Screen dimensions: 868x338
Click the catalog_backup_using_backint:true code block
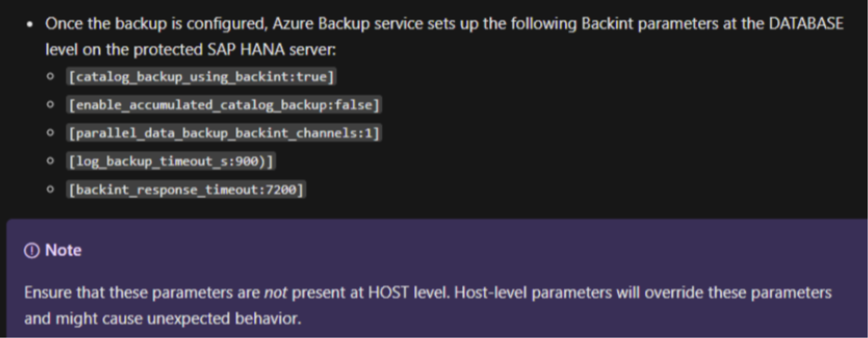coord(201,77)
